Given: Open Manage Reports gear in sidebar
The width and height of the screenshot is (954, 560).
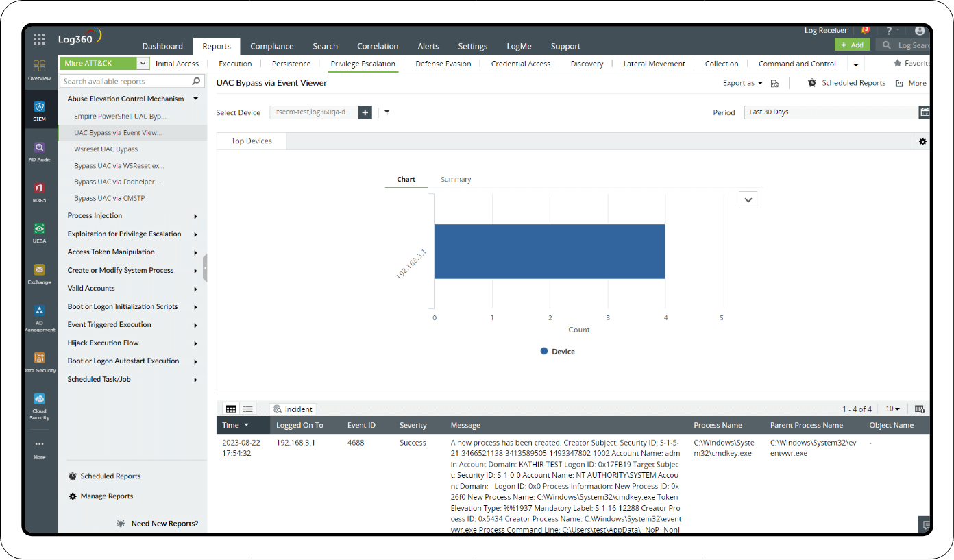Looking at the screenshot, I should point(73,496).
